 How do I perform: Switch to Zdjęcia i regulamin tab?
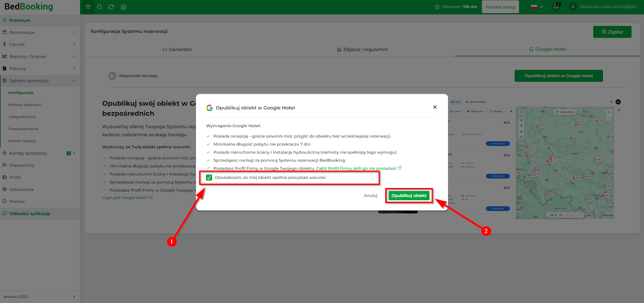[x=362, y=49]
